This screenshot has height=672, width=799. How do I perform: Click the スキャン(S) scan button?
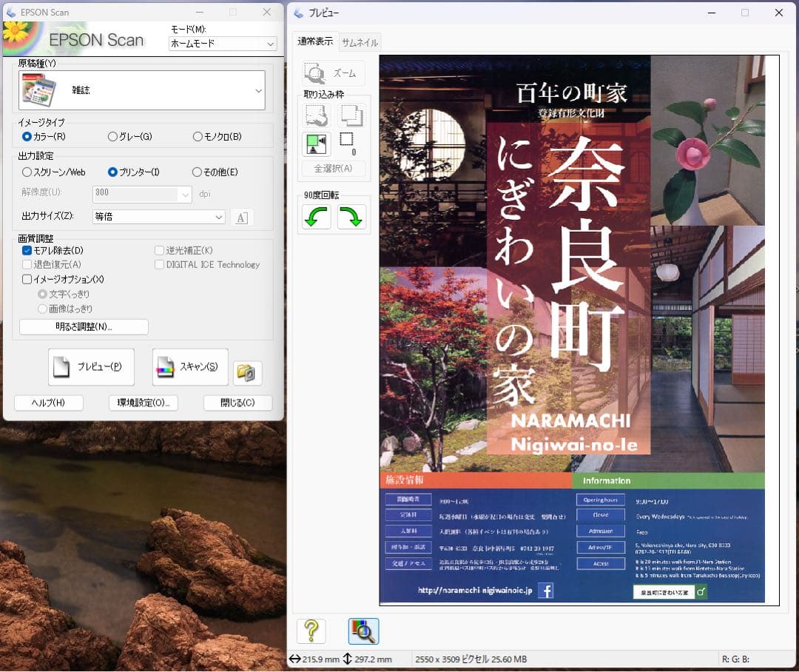[x=190, y=367]
